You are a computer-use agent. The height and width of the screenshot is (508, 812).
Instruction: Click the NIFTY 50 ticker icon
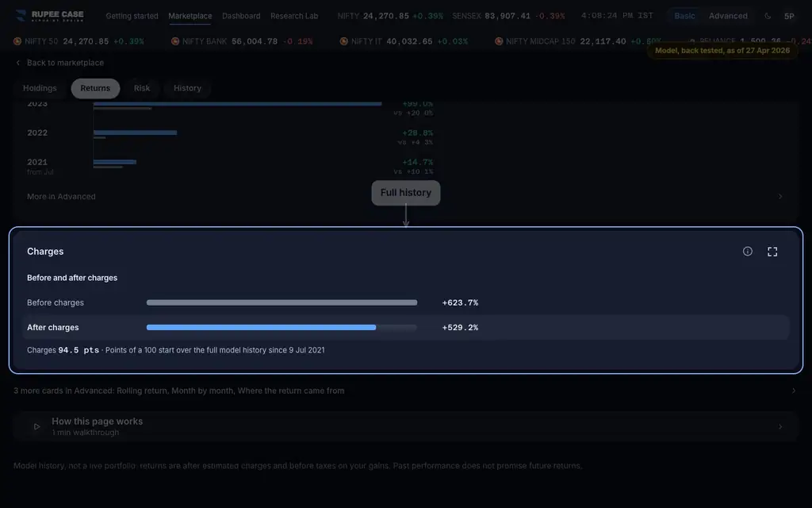(x=17, y=41)
